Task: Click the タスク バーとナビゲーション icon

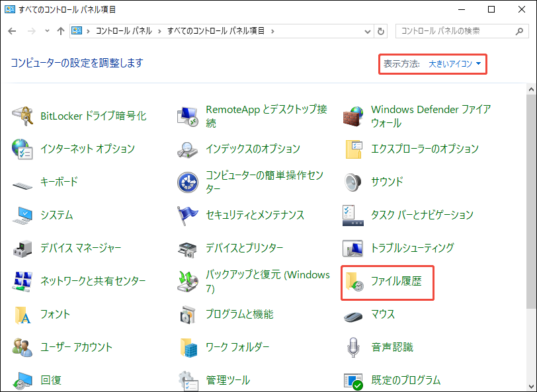Action: pyautogui.click(x=352, y=215)
